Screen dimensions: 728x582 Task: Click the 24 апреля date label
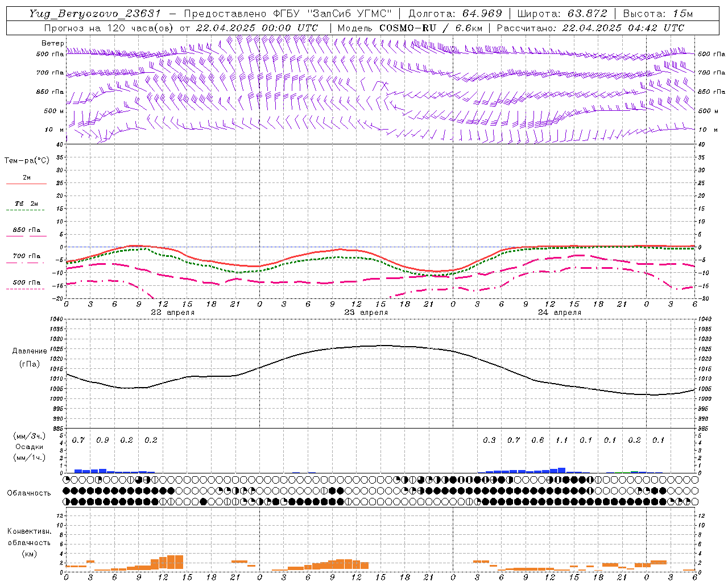click(559, 313)
